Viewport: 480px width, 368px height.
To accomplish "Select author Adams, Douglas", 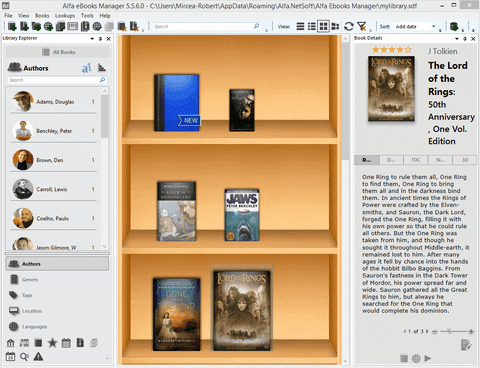I will click(x=53, y=102).
